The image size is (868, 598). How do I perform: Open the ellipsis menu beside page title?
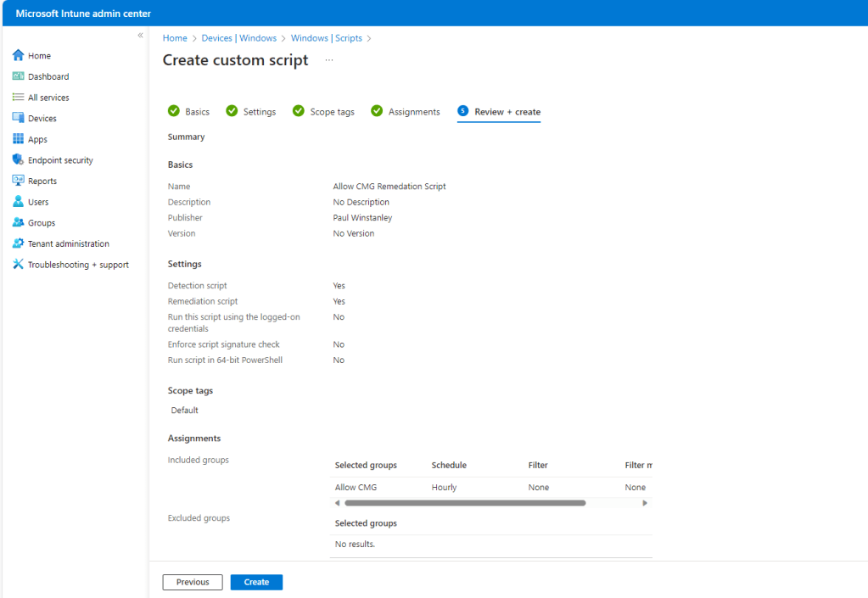click(329, 60)
